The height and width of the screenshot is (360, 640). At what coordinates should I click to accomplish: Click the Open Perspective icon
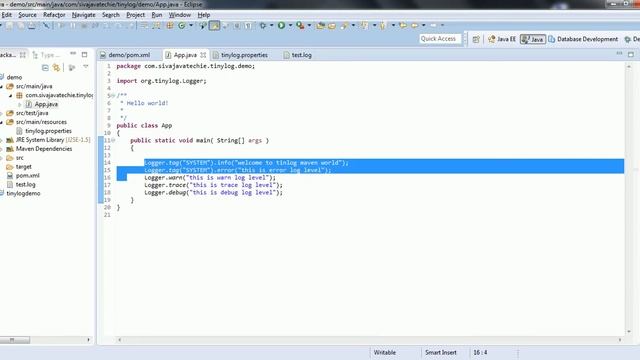tap(476, 39)
